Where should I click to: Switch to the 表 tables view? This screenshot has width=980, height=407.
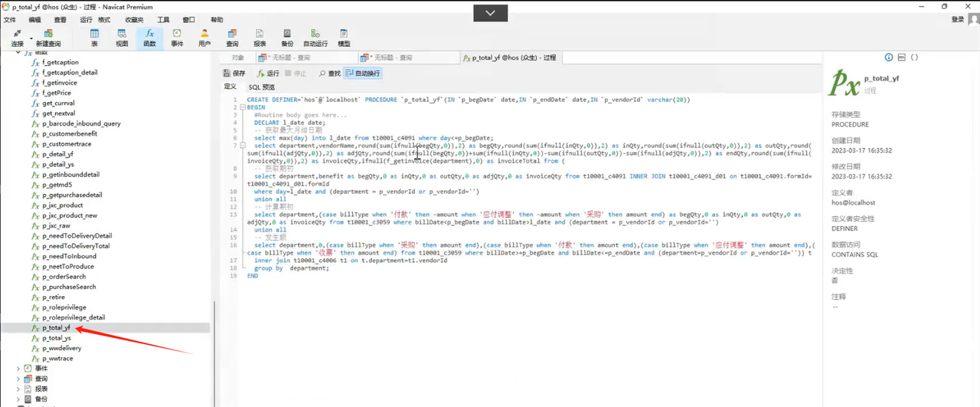pyautogui.click(x=94, y=38)
